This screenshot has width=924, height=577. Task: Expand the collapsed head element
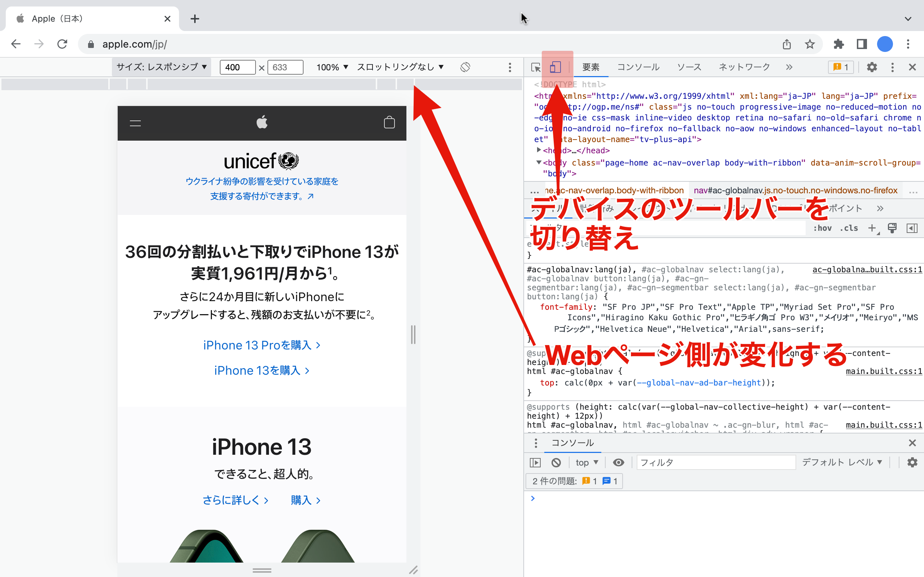[x=539, y=150]
